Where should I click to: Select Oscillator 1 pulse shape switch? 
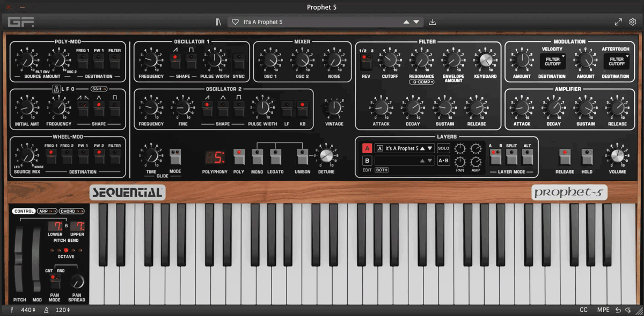[x=191, y=61]
